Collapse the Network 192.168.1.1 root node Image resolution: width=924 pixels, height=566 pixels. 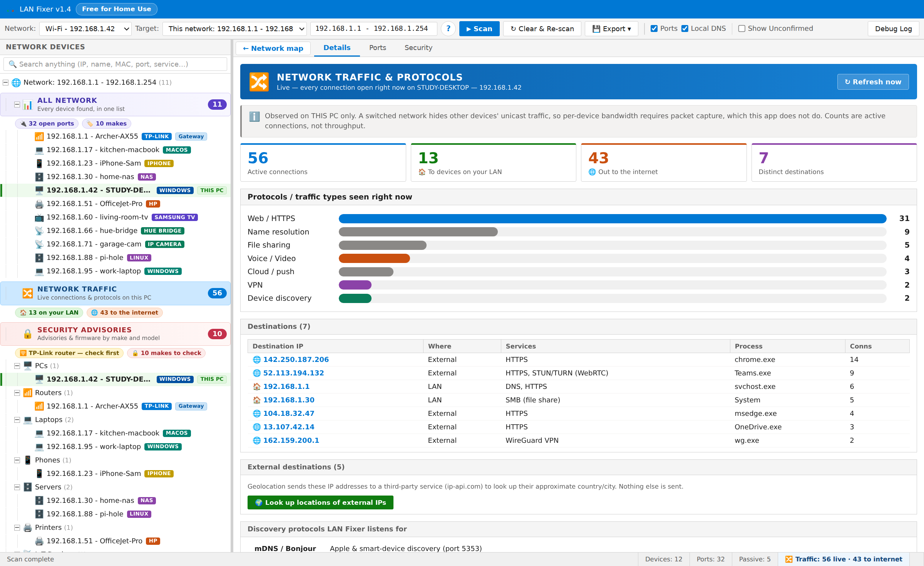pos(6,82)
